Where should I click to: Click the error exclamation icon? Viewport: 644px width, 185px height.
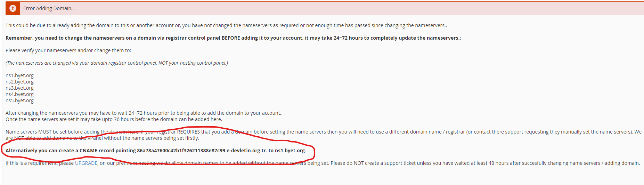13,8
